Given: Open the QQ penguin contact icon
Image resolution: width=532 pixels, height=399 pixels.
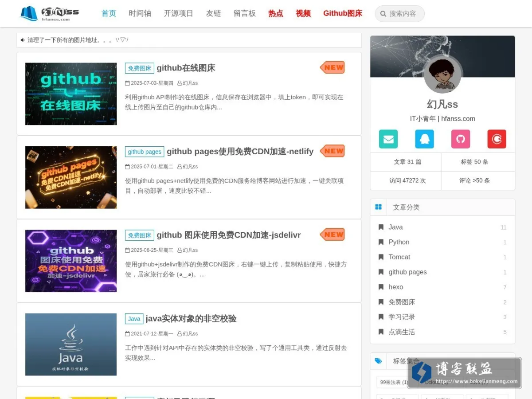Looking at the screenshot, I should (424, 139).
